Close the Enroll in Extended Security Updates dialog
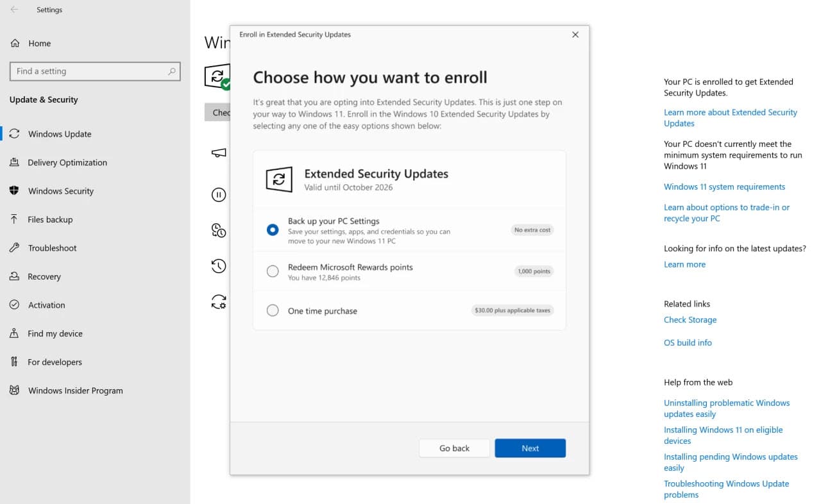821x504 pixels. pos(575,35)
